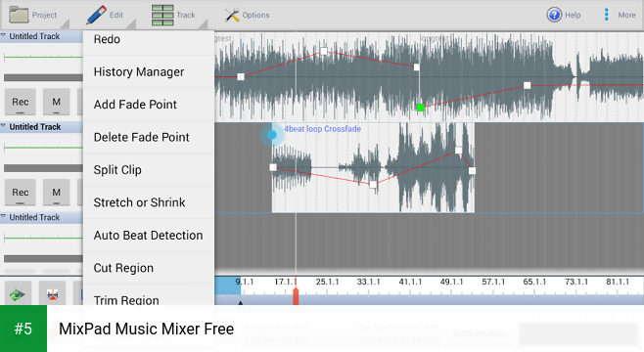The image size is (644, 352).
Task: Click ruler position 49.1.1
Action: pos(451,282)
